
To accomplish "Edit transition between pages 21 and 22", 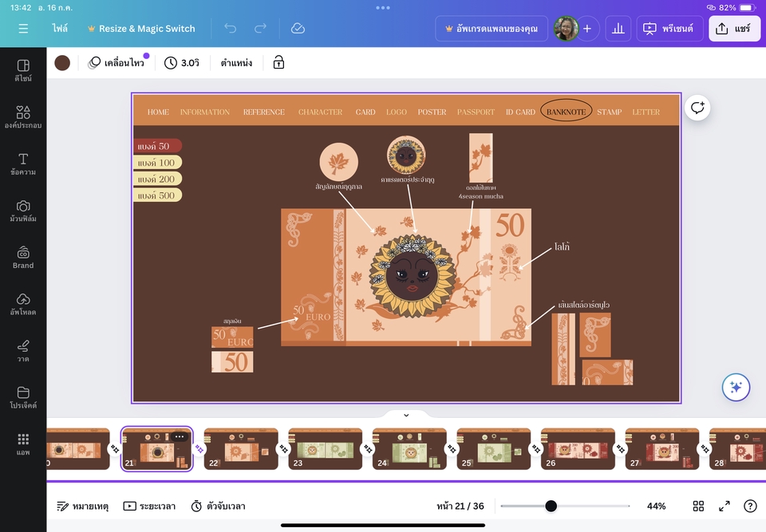I will pos(199,448).
